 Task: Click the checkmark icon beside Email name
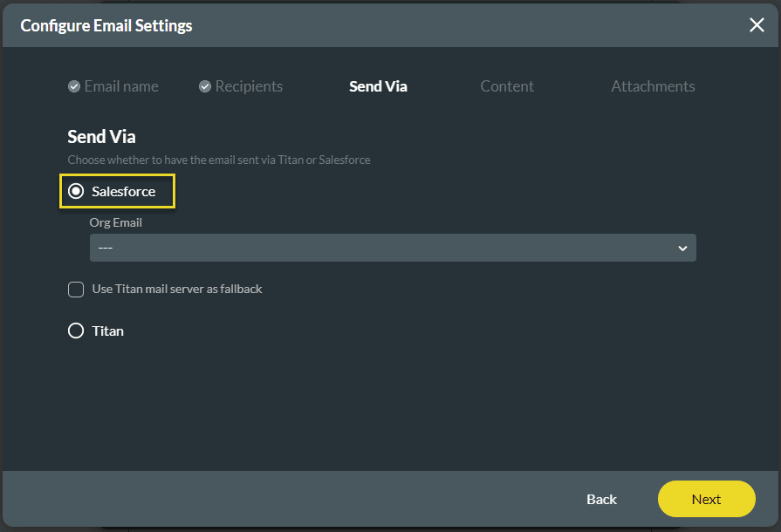point(74,86)
